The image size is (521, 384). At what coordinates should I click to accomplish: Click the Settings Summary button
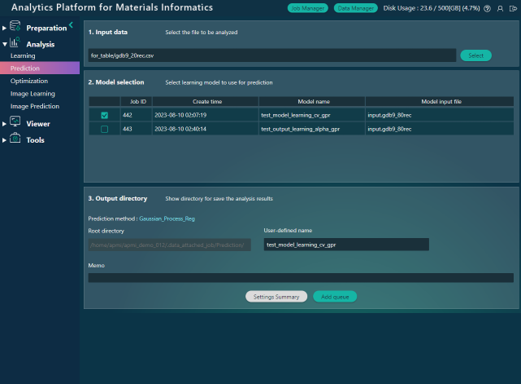pyautogui.click(x=276, y=297)
